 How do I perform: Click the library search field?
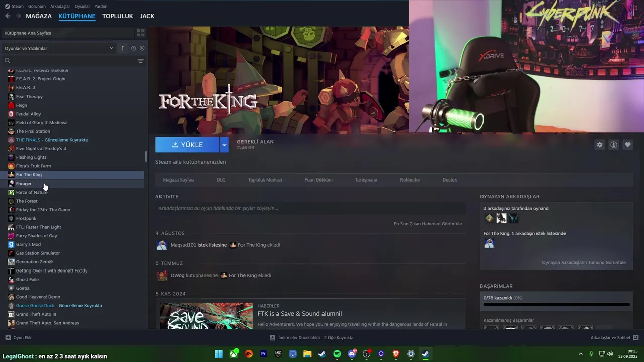(74, 61)
